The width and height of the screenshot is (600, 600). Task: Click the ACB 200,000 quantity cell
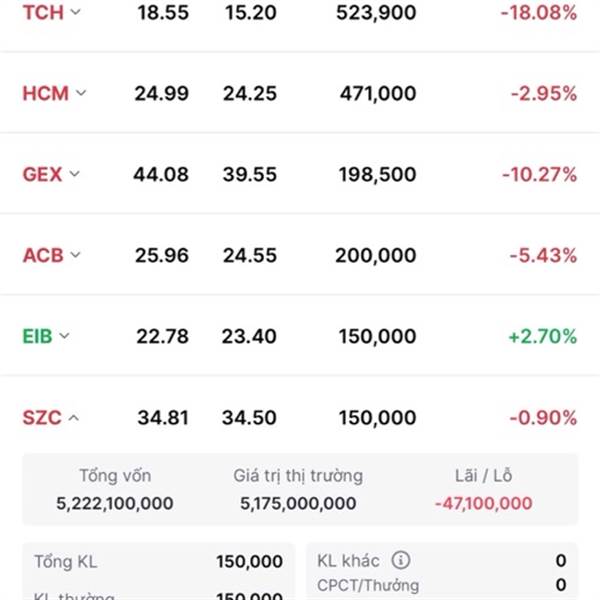(376, 256)
